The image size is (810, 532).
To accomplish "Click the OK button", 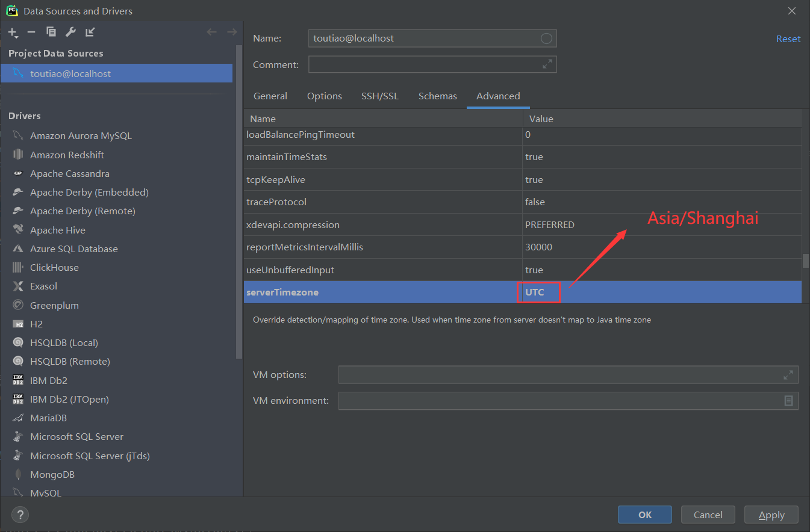I will [645, 515].
